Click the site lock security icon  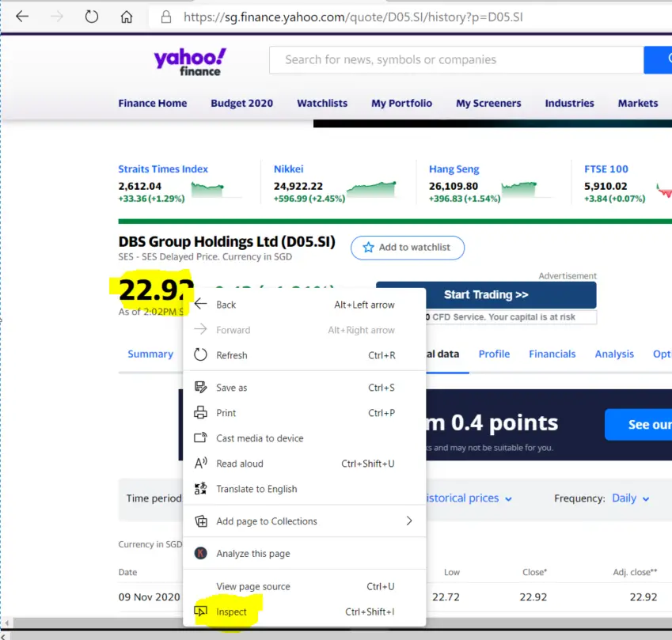click(166, 17)
